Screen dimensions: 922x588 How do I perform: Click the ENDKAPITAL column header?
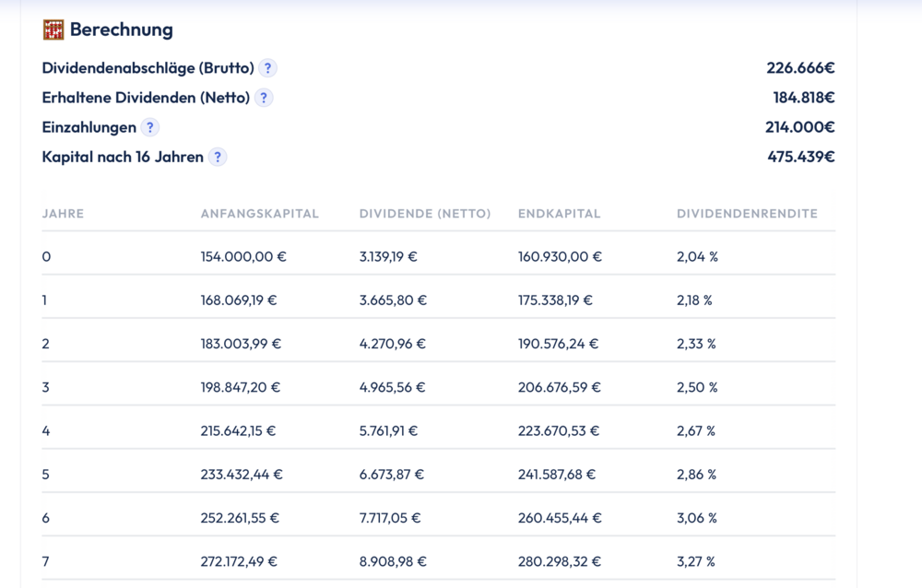coord(559,214)
